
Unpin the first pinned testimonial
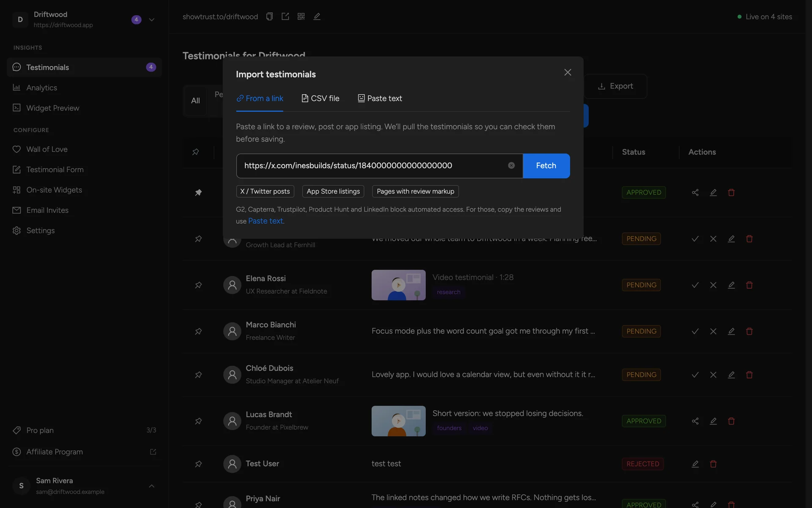click(198, 193)
